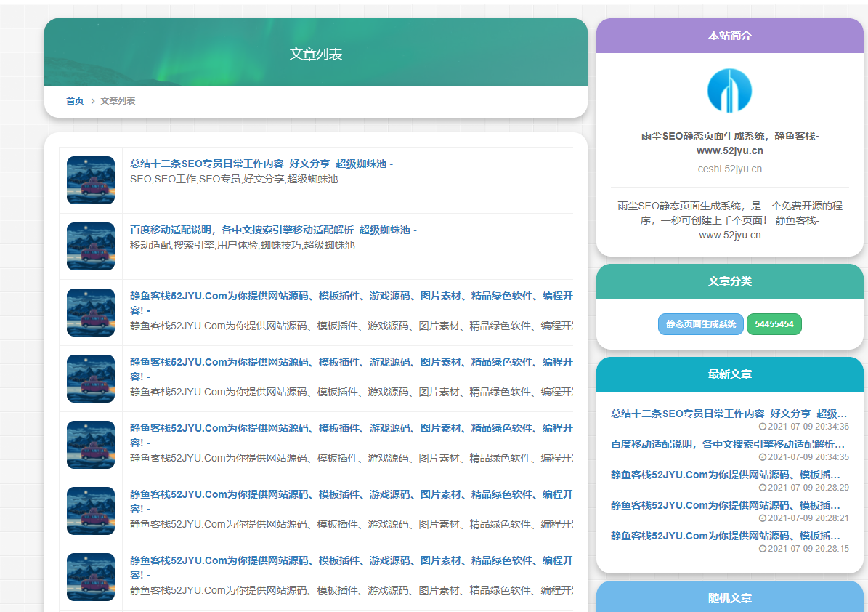Screen dimensions: 868x612
Task: Click clock icon next to 20:34:36 timestamp
Action: pos(763,427)
